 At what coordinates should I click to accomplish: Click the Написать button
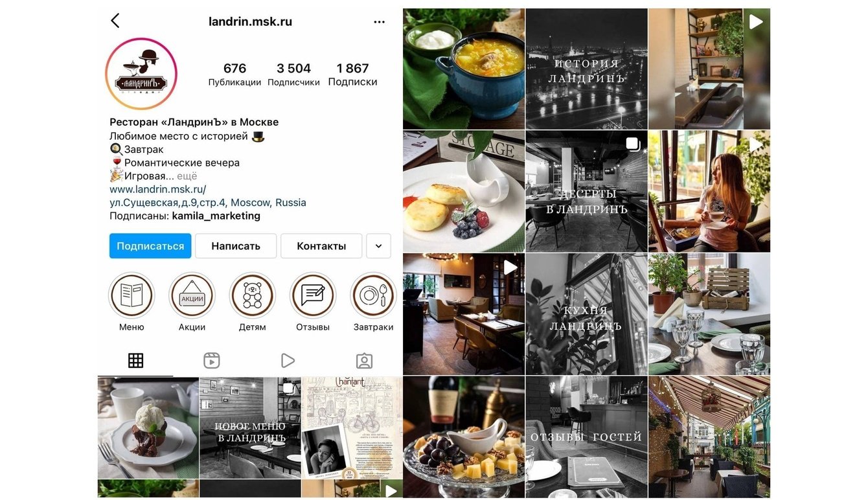(x=236, y=246)
